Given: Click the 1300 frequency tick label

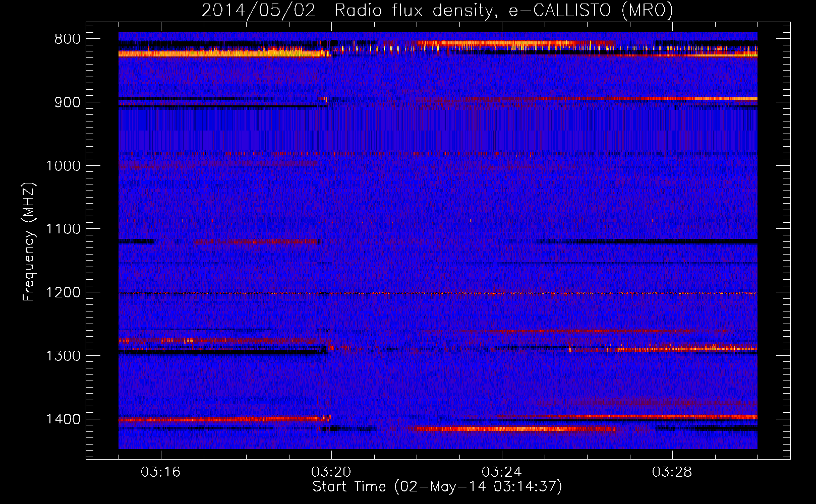Looking at the screenshot, I should pyautogui.click(x=63, y=356).
